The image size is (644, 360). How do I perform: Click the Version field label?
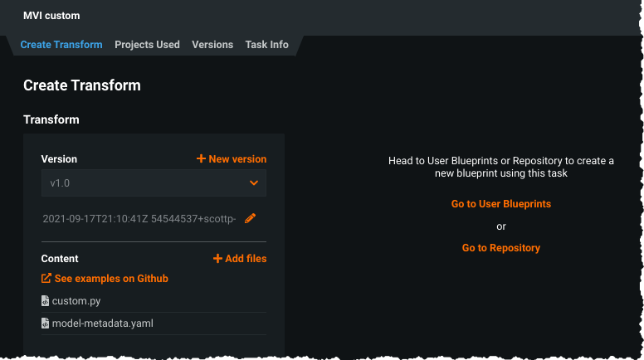point(59,159)
